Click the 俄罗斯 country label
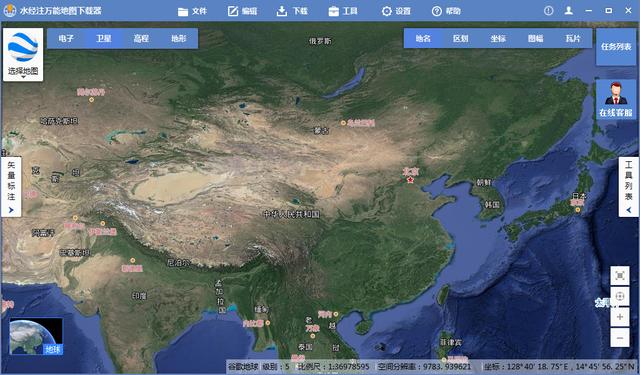 320,41
